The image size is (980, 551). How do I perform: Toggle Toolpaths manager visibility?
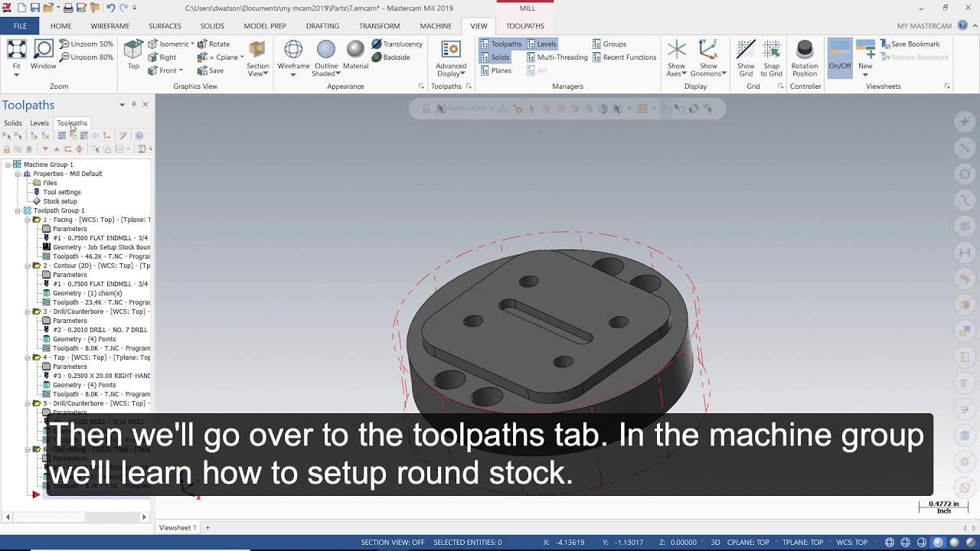[x=501, y=44]
